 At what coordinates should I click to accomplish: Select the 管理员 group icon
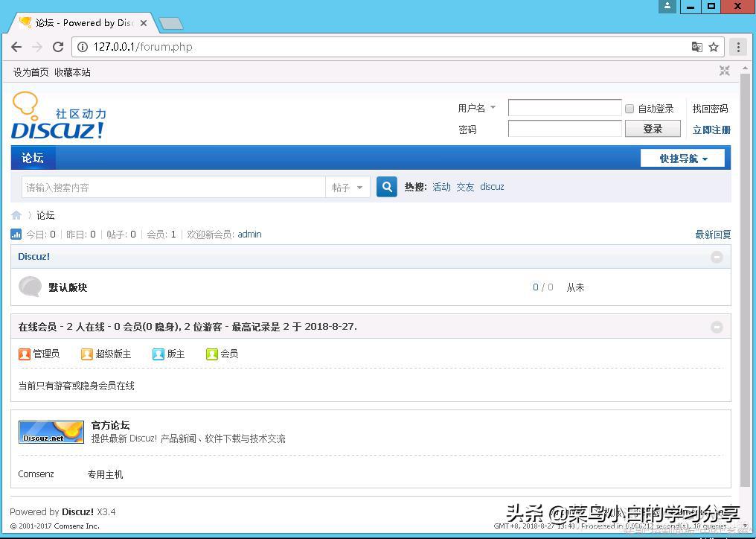click(25, 354)
